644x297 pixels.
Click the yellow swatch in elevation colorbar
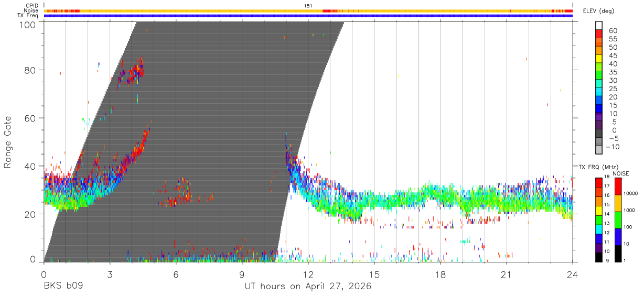pos(599,58)
